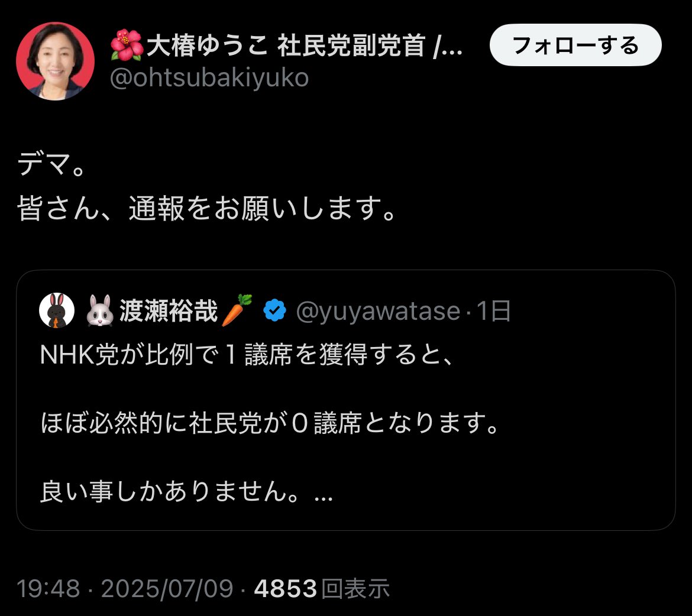The image size is (692, 616).
Task: Tap the hibiscus flower emoji in display name
Action: tap(127, 46)
